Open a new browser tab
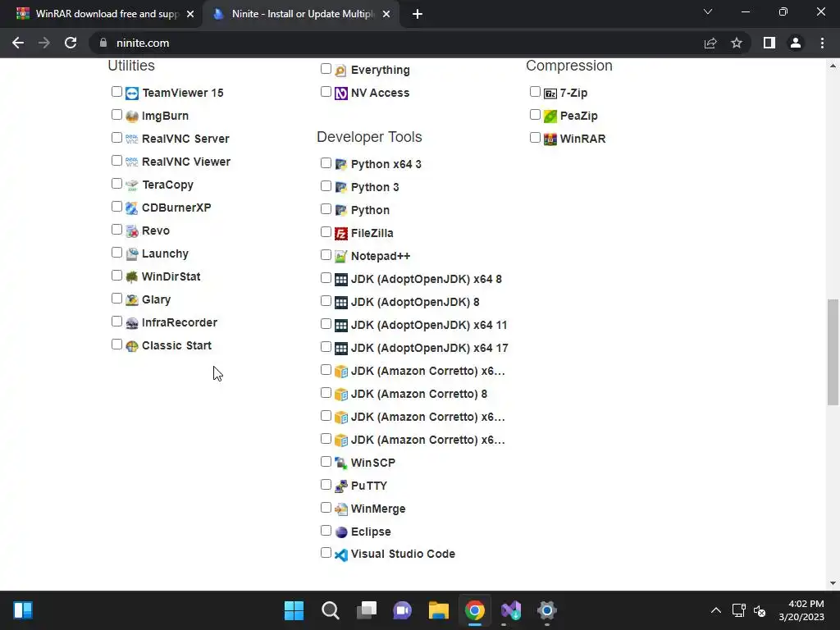The width and height of the screenshot is (840, 630). pyautogui.click(x=418, y=15)
